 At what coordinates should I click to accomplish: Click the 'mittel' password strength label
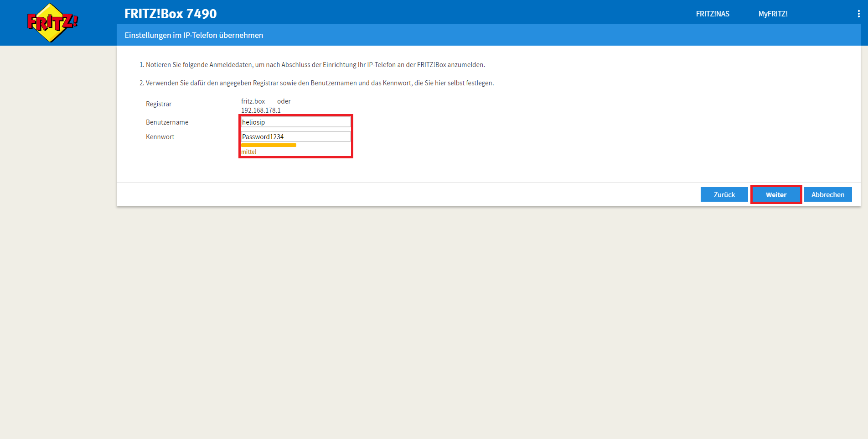click(249, 152)
